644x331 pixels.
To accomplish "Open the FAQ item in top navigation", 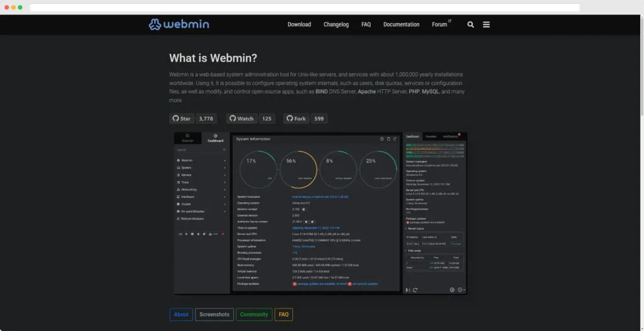I will tap(366, 24).
